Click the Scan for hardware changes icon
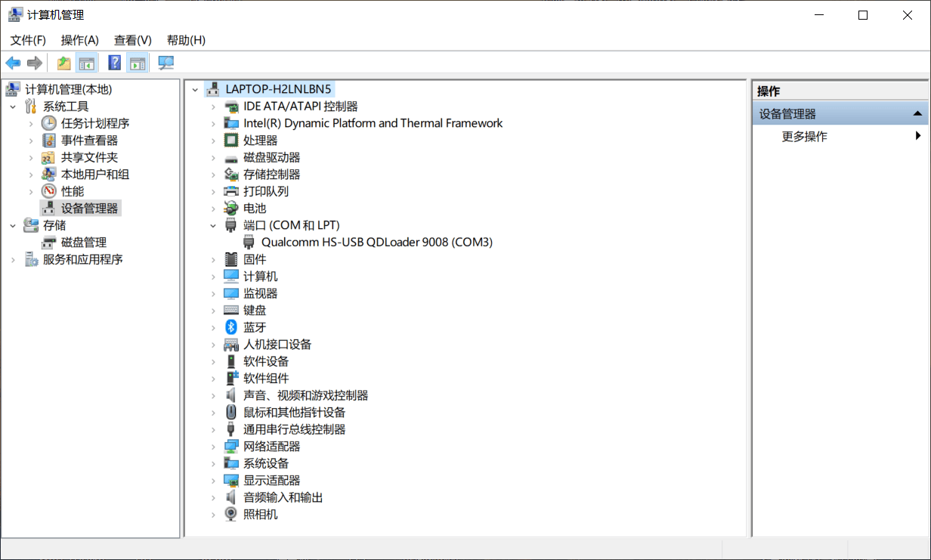Screen dimensions: 931x560 (165, 63)
